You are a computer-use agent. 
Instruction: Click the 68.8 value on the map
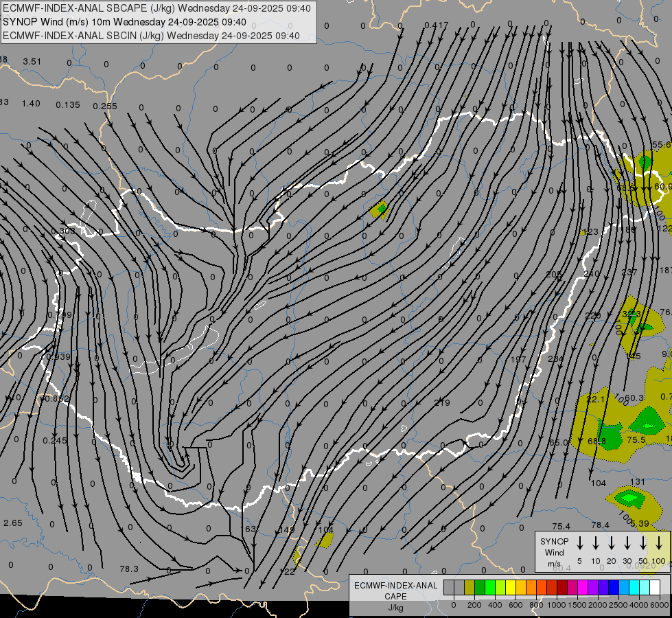(x=597, y=441)
